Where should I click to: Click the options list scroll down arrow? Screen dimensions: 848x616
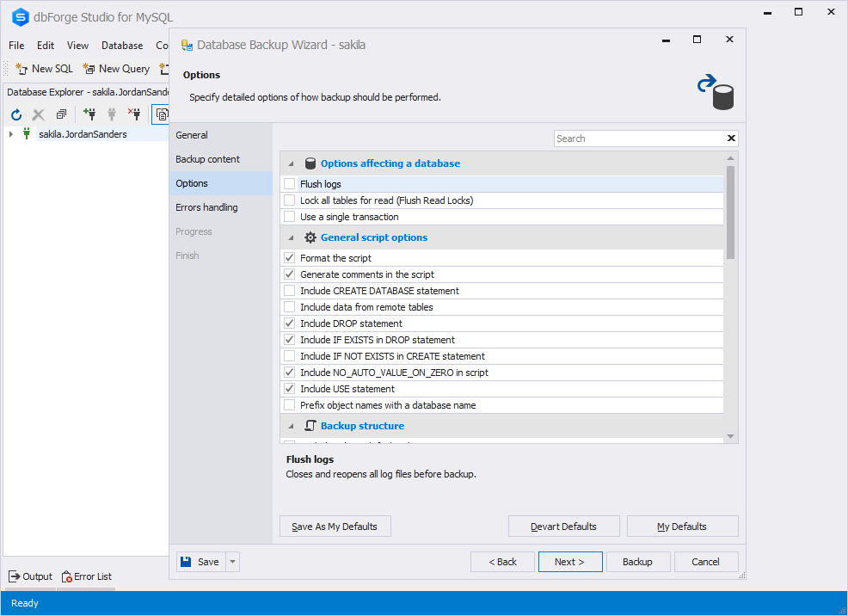(x=731, y=436)
